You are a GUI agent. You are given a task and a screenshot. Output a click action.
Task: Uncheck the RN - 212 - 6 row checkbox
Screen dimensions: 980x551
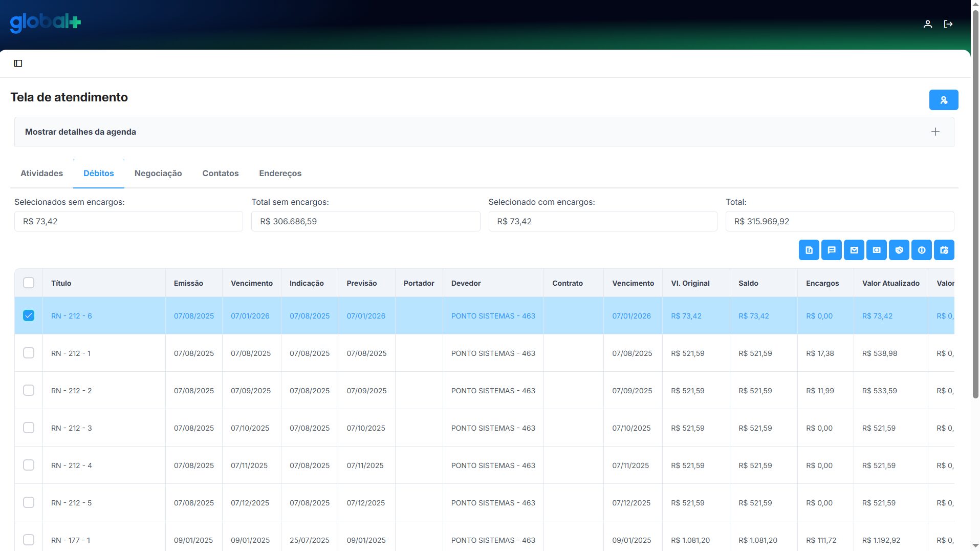coord(29,315)
